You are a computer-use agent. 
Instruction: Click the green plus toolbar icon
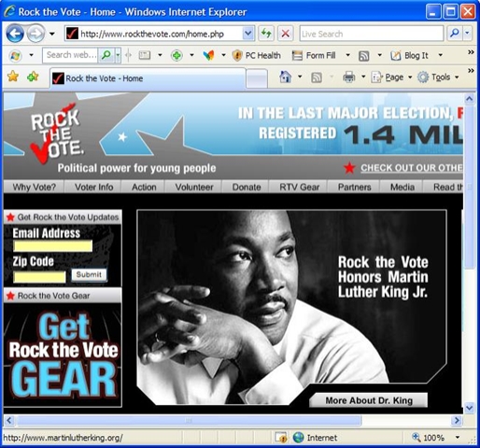[176, 56]
